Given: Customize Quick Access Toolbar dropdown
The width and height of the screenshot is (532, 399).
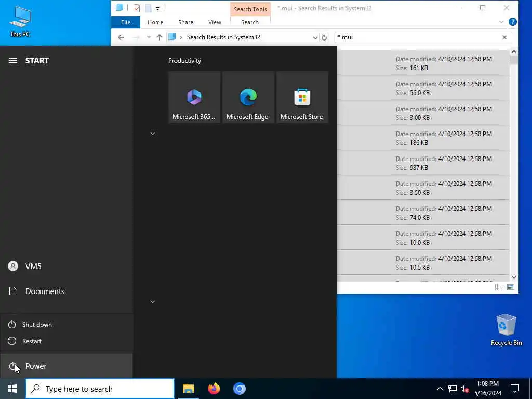Looking at the screenshot, I should [158, 8].
